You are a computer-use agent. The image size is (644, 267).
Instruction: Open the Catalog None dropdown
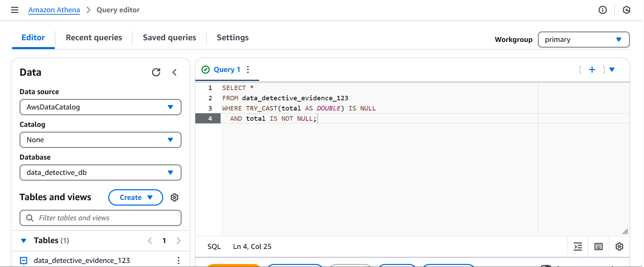click(100, 140)
